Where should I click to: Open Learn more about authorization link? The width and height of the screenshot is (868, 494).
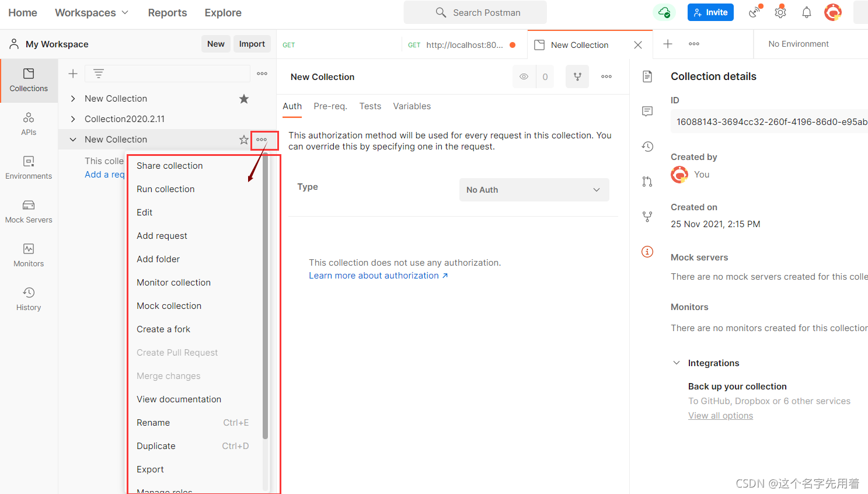tap(378, 276)
